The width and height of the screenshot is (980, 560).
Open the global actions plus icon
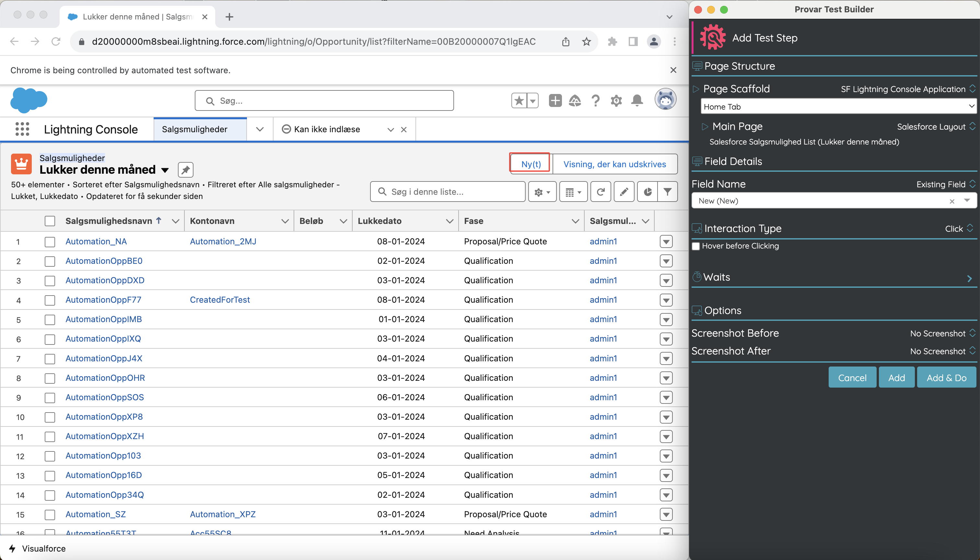(555, 100)
